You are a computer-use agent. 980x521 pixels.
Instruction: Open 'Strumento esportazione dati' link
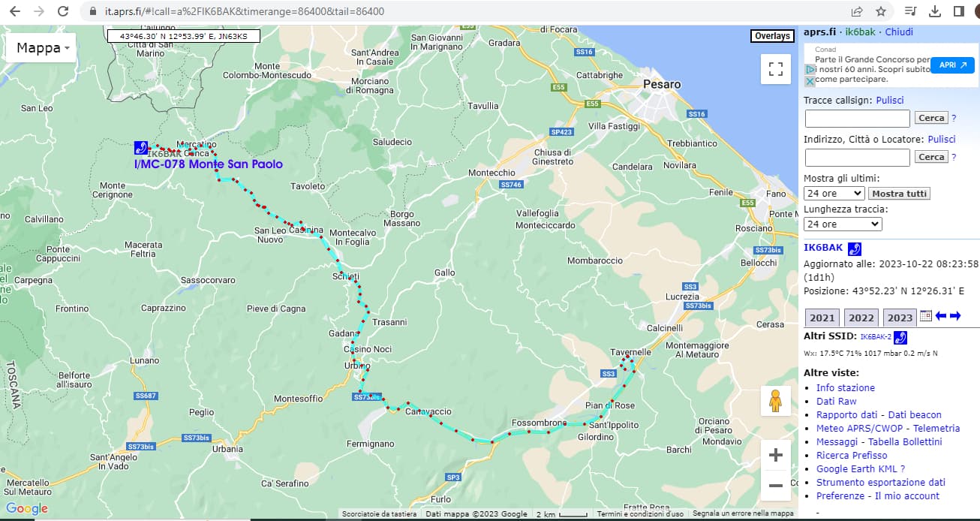point(880,482)
